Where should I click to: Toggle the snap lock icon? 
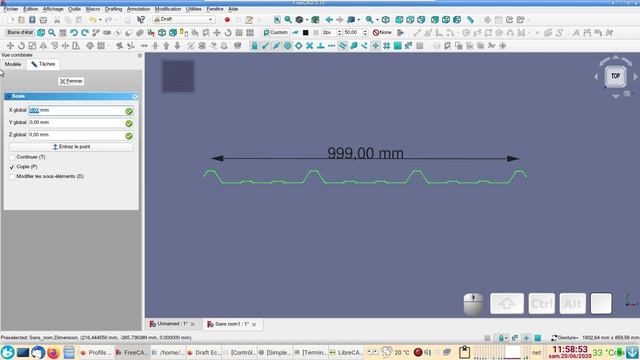coord(254,46)
